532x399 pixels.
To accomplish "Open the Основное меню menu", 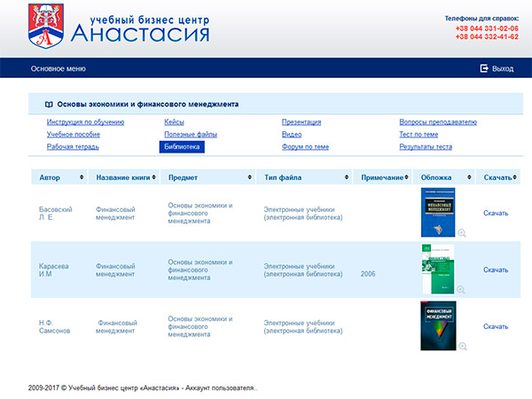I will pos(59,68).
